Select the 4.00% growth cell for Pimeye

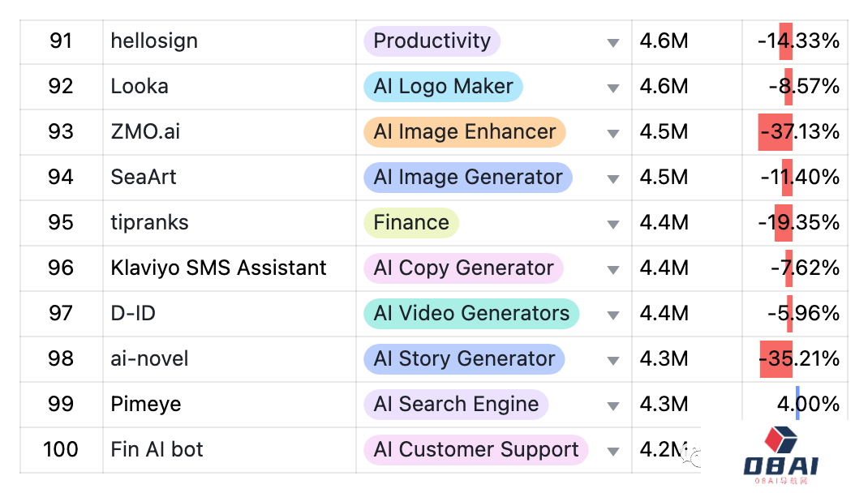[x=807, y=404]
